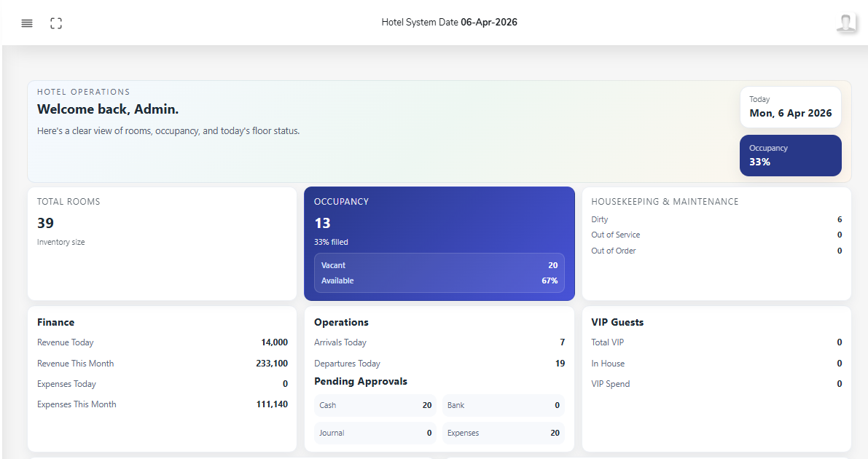Click the Vacant Available occupancy sub-panel
868x459 pixels.
click(x=439, y=272)
